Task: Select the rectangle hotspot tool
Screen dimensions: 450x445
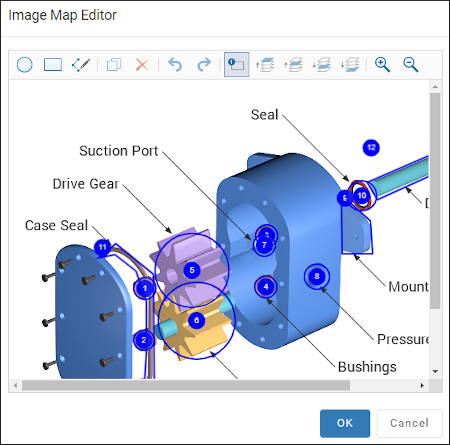Action: (53, 64)
